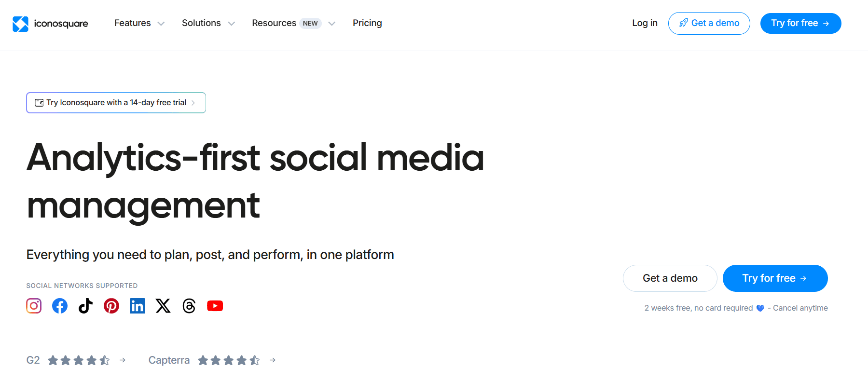Click Get a demo in header

(709, 23)
